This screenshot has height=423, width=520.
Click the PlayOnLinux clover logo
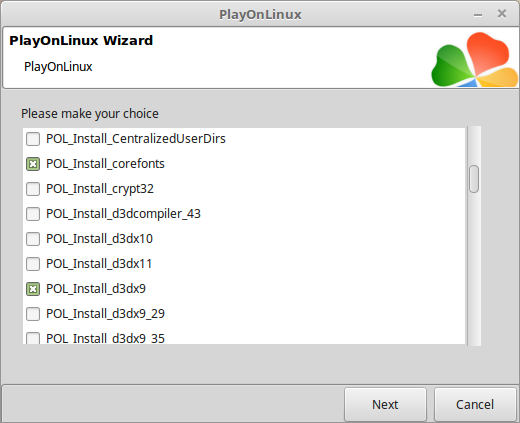pos(474,59)
